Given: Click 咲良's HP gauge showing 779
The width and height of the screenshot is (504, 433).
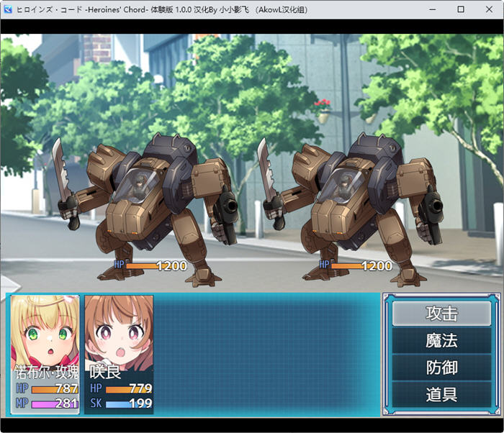Looking at the screenshot, I should [x=128, y=390].
